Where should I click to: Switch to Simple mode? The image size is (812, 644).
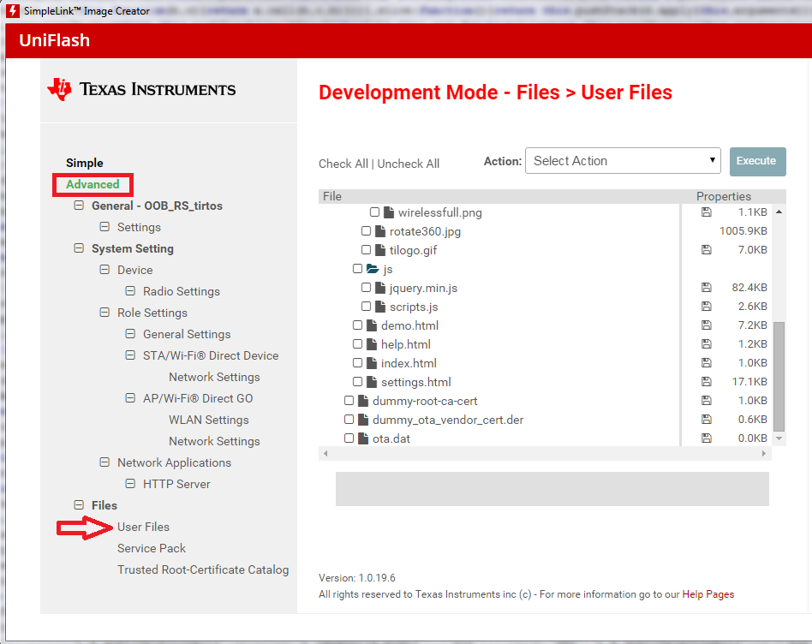[x=85, y=163]
